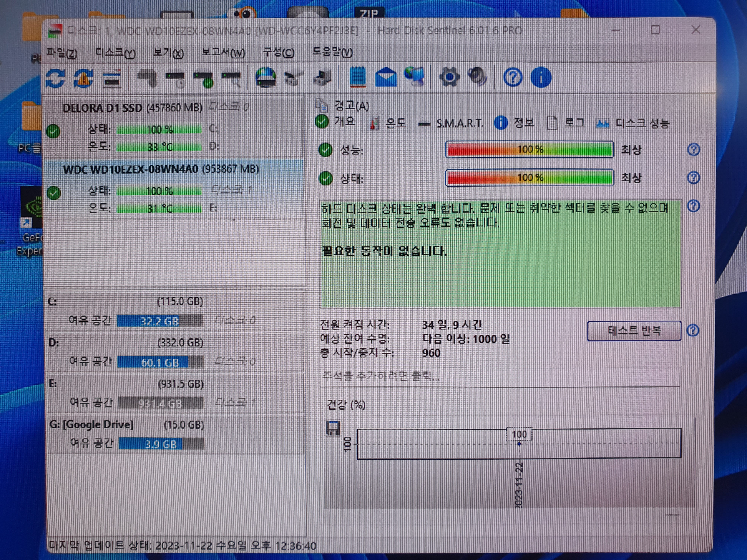Click the 31 °C temperature bar of WDC disk
The width and height of the screenshot is (747, 560).
coord(159,209)
